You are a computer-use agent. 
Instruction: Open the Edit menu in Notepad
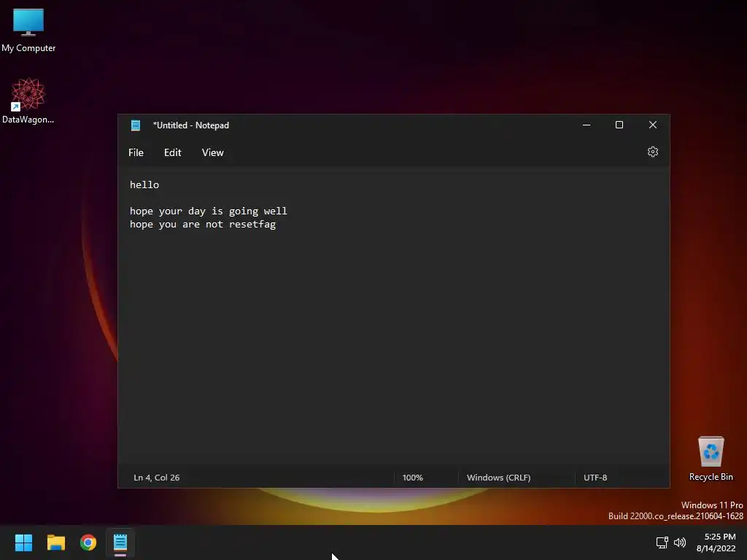click(172, 152)
